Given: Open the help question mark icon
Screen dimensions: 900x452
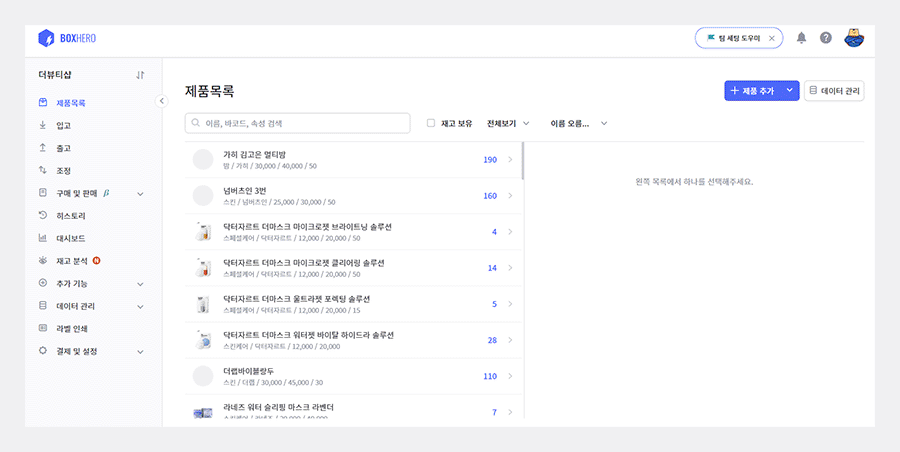Looking at the screenshot, I should 826,38.
